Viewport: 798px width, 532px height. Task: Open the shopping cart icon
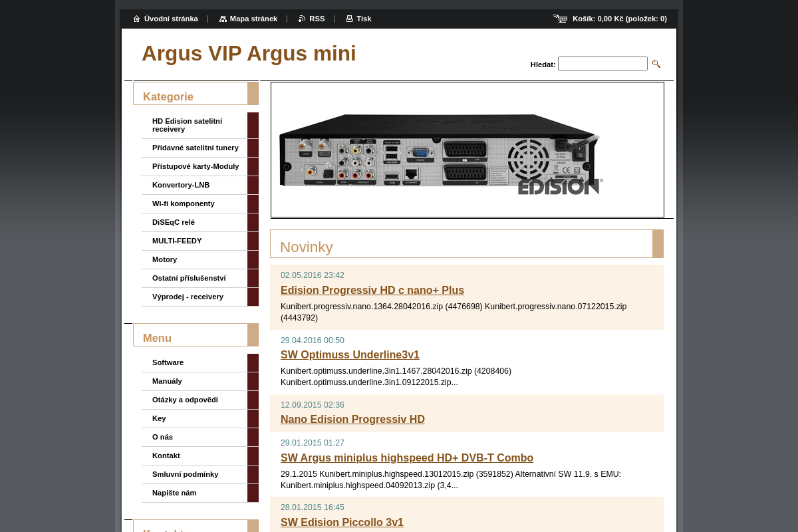[560, 19]
